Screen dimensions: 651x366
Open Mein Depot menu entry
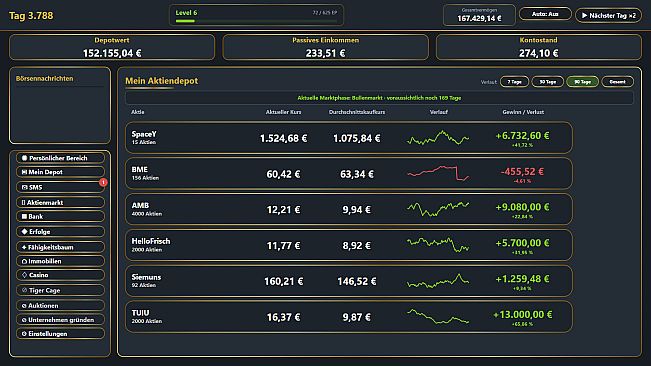pyautogui.click(x=60, y=172)
